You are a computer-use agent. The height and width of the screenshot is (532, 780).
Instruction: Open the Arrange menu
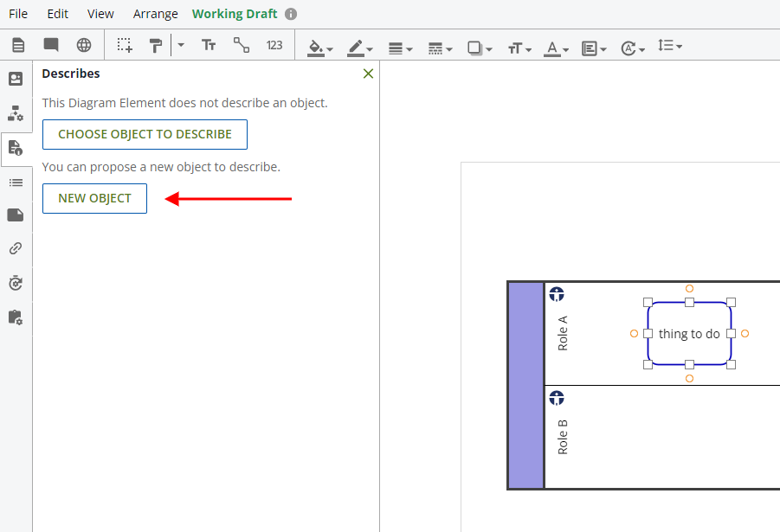coord(156,14)
